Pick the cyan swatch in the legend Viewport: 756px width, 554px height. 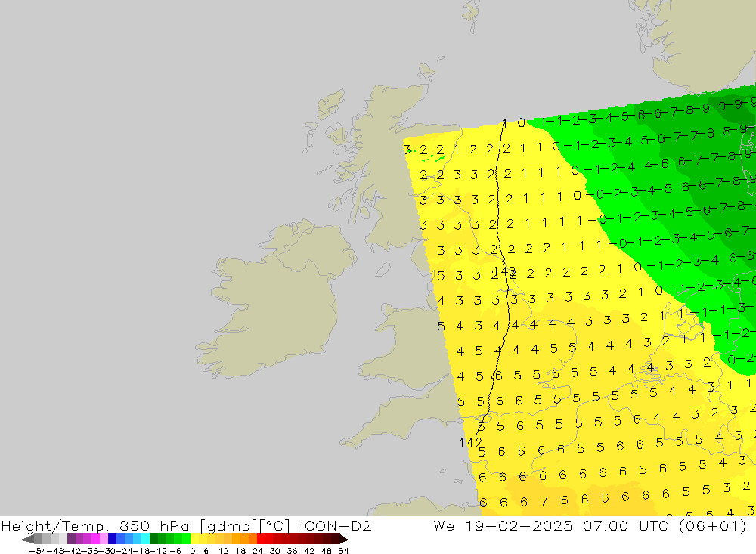(146, 540)
